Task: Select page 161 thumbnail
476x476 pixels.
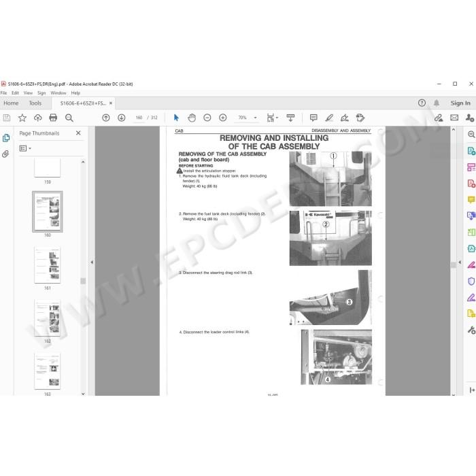Action: (48, 265)
